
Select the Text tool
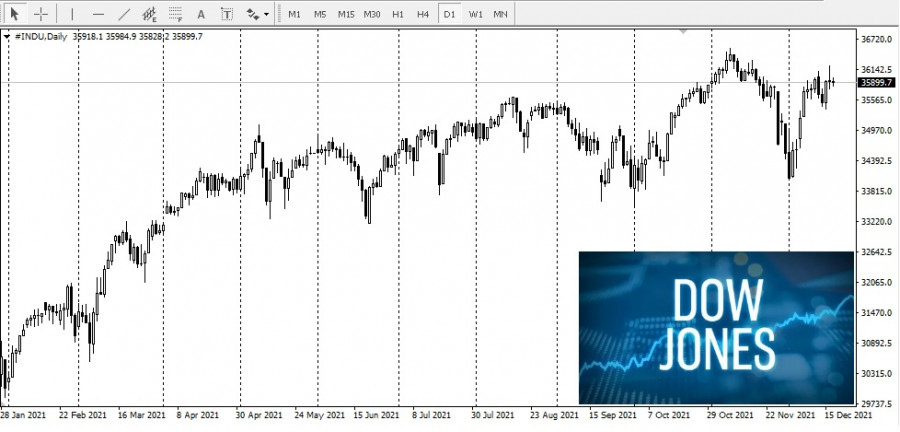[x=201, y=14]
